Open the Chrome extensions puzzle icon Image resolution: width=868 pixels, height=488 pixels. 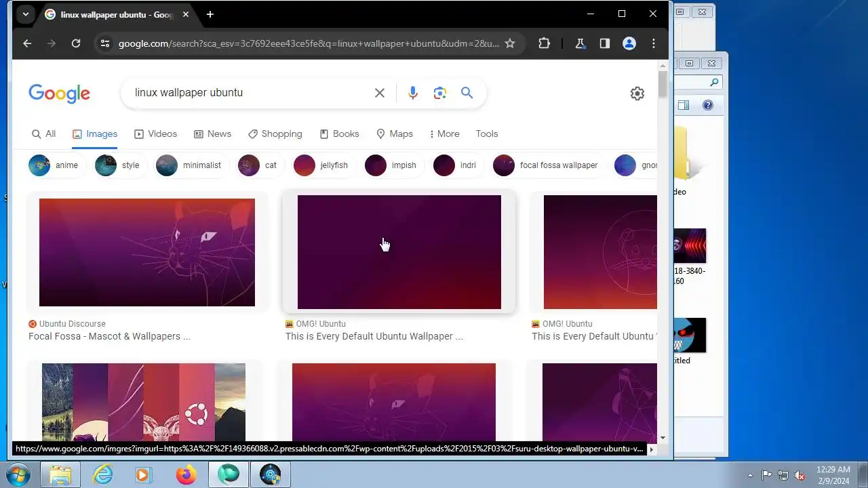pos(544,43)
